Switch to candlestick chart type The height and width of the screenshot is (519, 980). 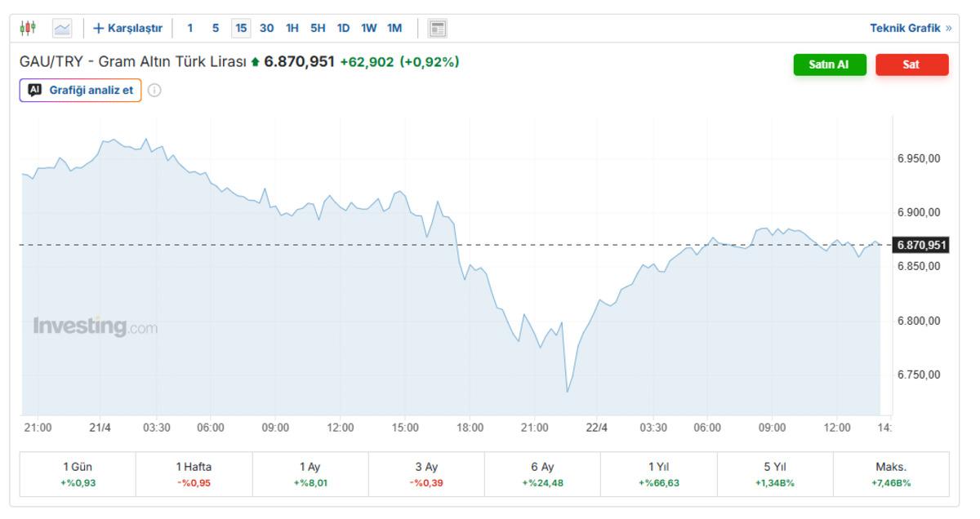(28, 29)
